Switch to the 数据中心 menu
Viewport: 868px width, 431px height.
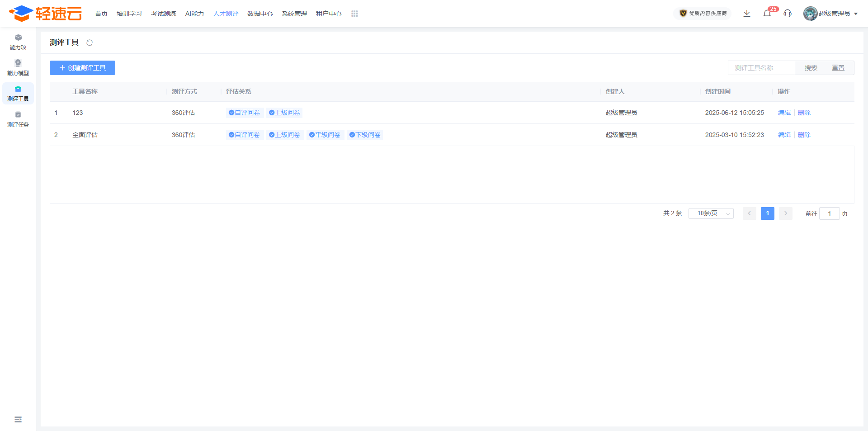point(260,14)
